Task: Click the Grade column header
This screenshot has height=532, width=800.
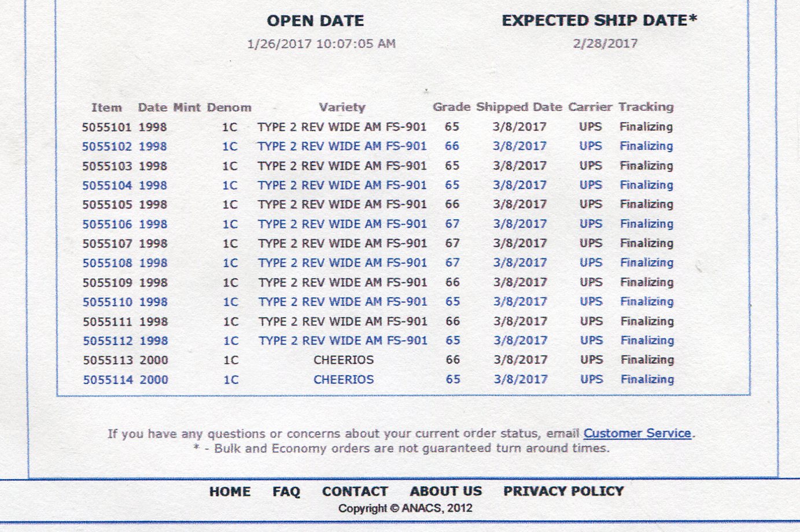Action: (451, 107)
